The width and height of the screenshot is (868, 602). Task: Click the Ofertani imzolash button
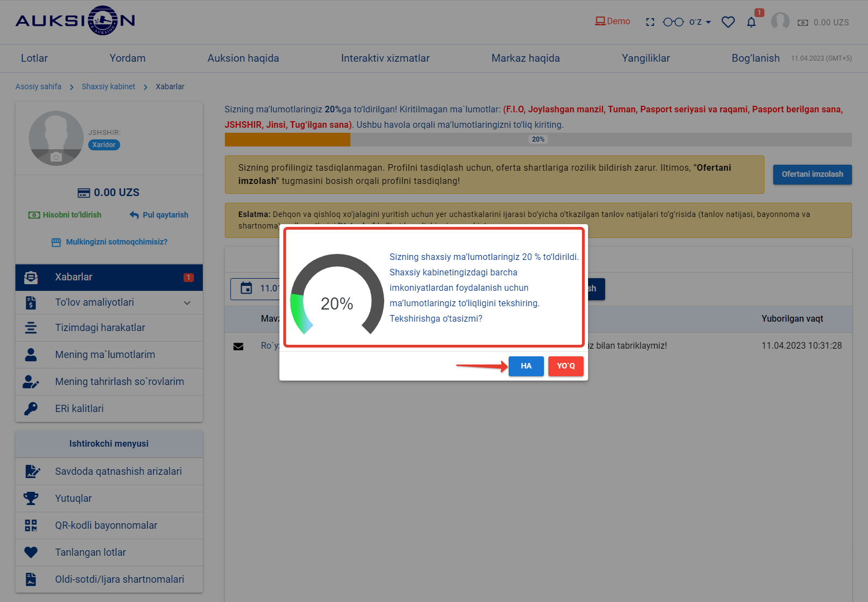pyautogui.click(x=812, y=175)
